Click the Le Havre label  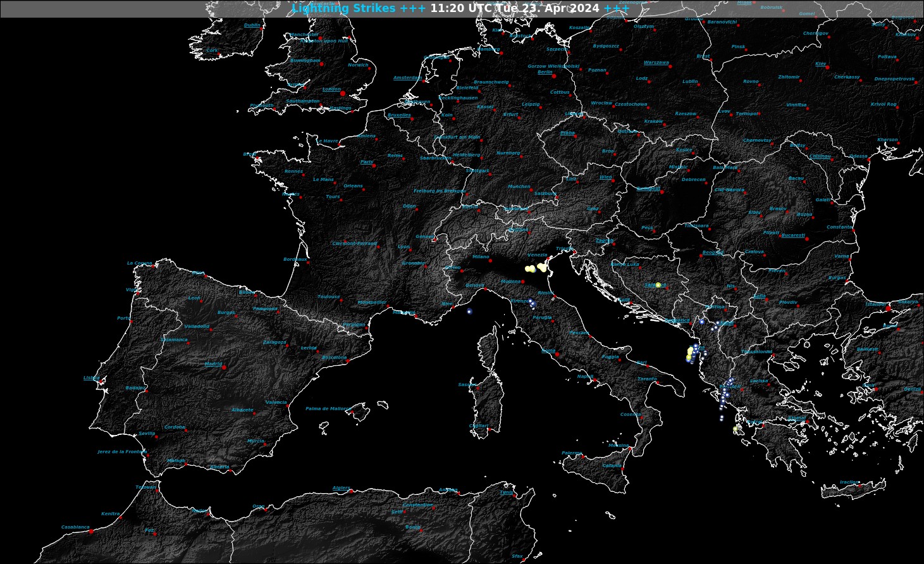pos(328,141)
